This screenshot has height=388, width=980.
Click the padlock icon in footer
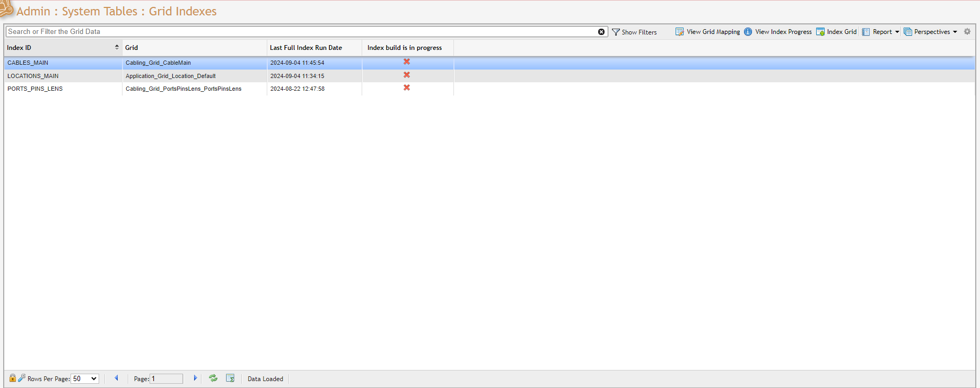[x=12, y=378]
